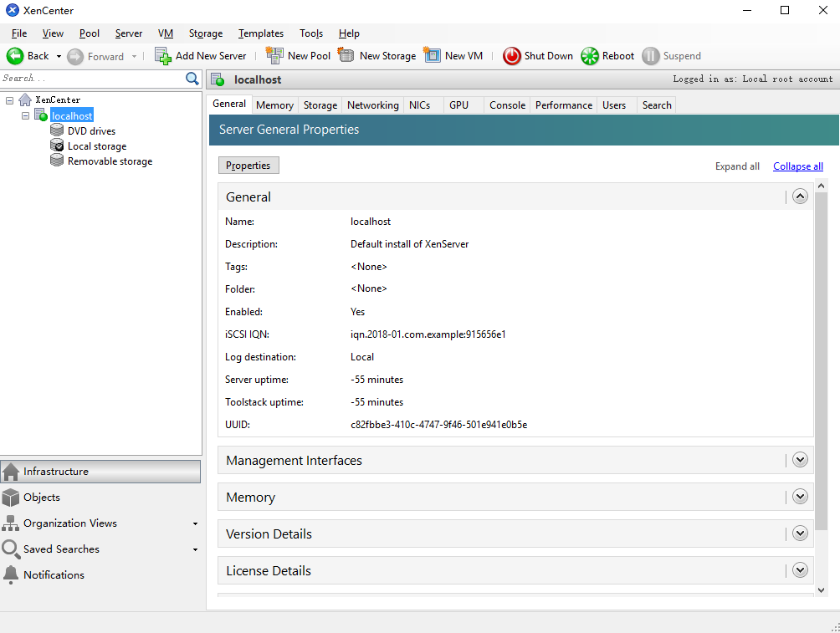Click the Saved Searches magnifier icon
This screenshot has width=840, height=633.
[11, 549]
